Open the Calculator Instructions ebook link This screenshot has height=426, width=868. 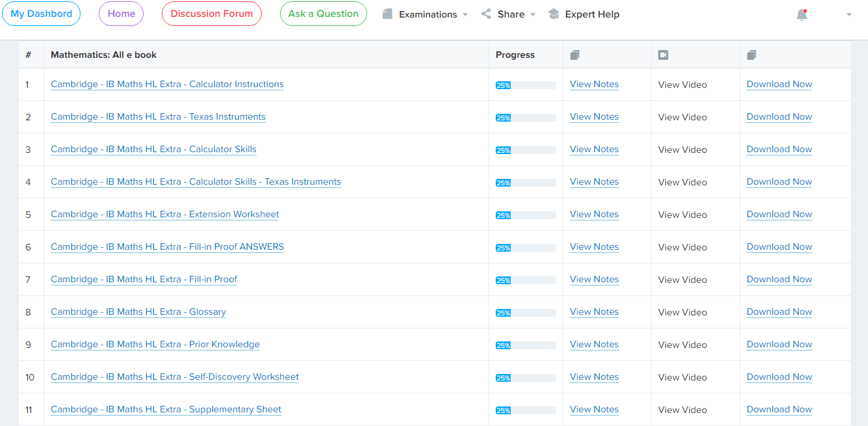(167, 84)
